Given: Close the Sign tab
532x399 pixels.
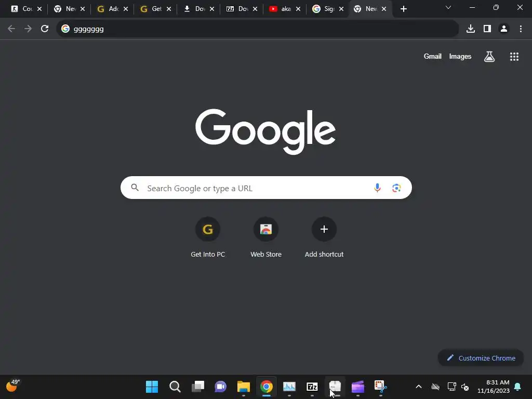Looking at the screenshot, I should click(x=341, y=9).
